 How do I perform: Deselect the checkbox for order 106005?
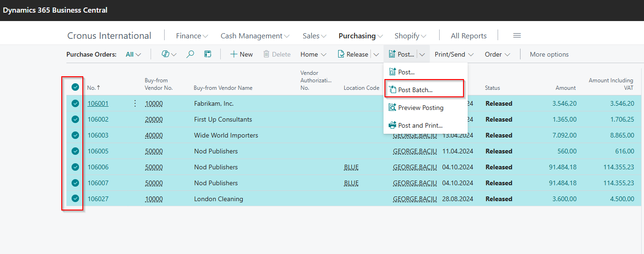coord(75,151)
